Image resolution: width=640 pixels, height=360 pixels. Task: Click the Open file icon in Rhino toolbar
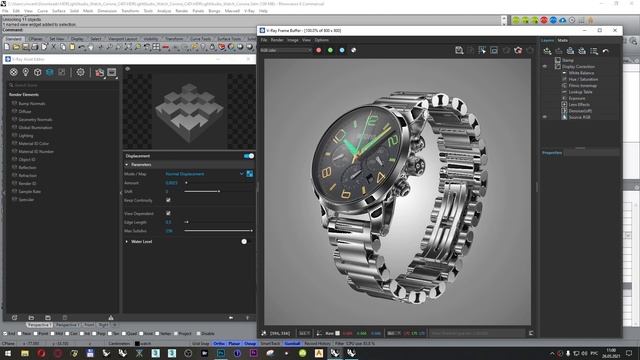(16, 47)
